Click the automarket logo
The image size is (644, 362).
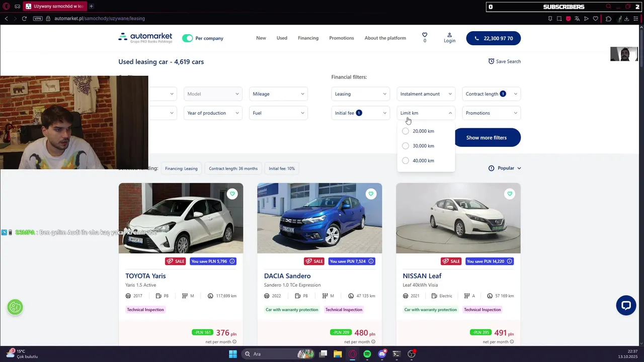point(145,38)
